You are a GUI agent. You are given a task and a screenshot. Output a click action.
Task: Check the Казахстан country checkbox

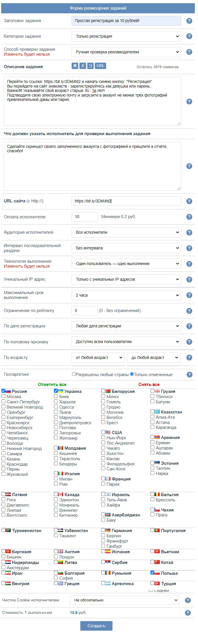pyautogui.click(x=152, y=411)
